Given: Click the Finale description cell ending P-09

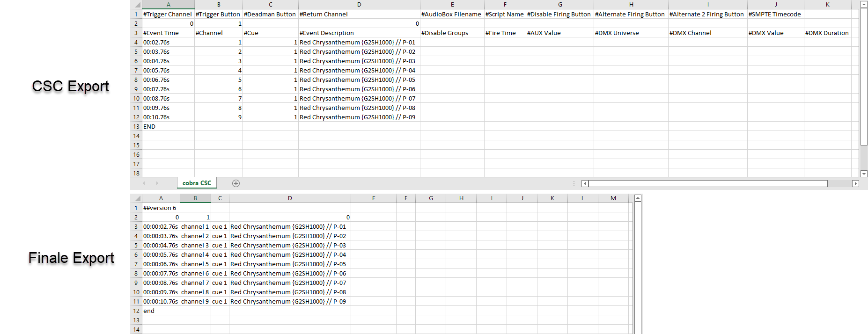Looking at the screenshot, I should pos(290,302).
